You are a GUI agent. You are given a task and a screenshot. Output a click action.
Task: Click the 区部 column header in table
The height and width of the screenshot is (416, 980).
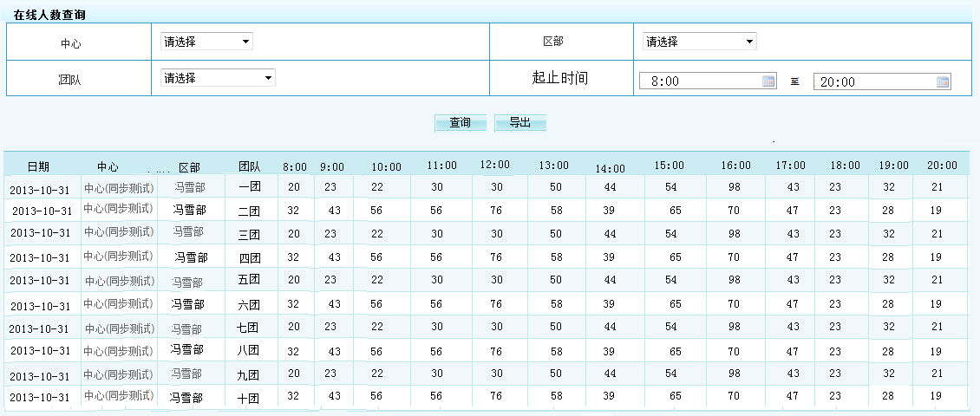pyautogui.click(x=189, y=167)
